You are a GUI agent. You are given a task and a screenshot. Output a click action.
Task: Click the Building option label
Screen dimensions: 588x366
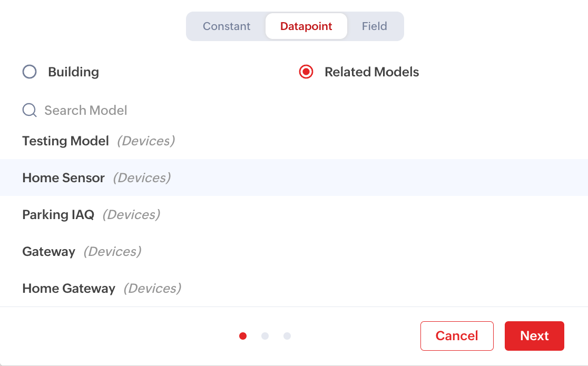point(73,72)
